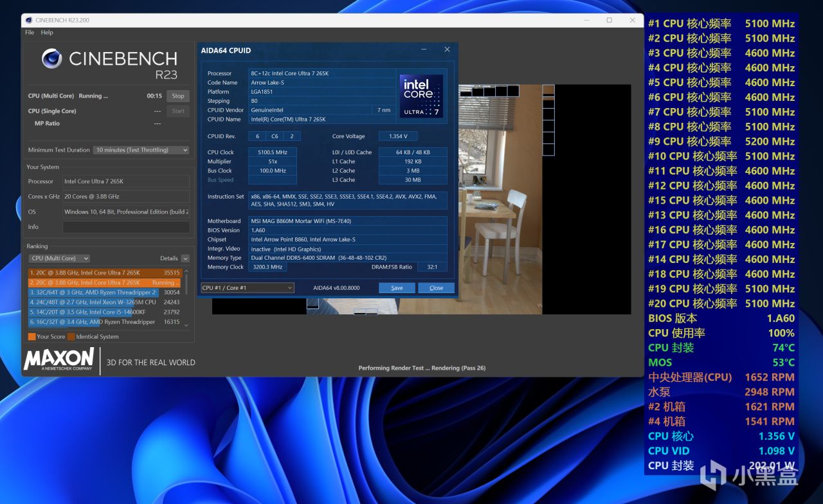Image resolution: width=823 pixels, height=504 pixels.
Task: Click the orange Your Score legend swatch
Action: [x=32, y=336]
